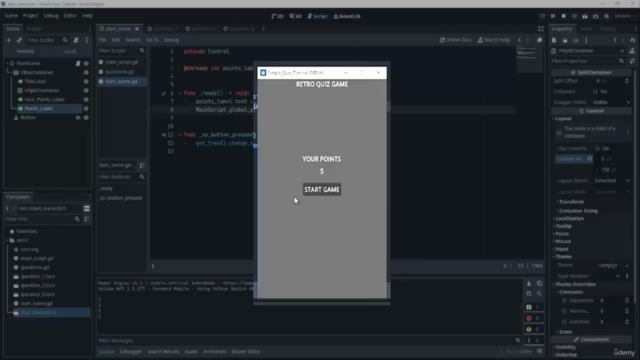Screen dimensions: 640x360
Task: Copy output log text icon
Action: click(540, 283)
